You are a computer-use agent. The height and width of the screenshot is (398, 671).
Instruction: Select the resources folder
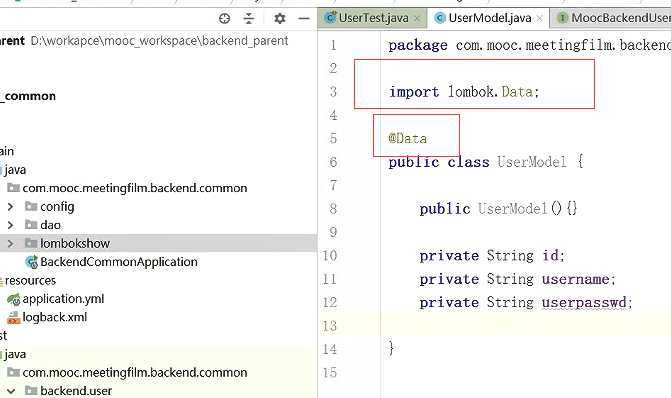point(30,281)
